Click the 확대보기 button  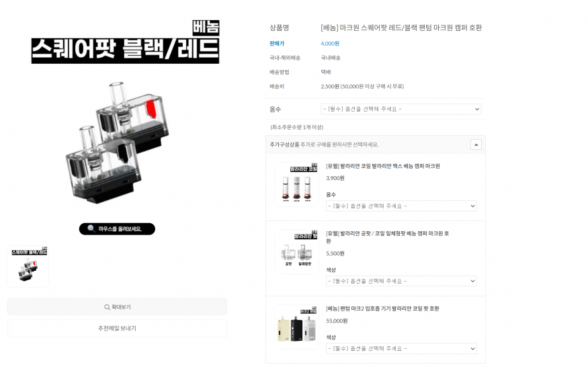(x=117, y=307)
